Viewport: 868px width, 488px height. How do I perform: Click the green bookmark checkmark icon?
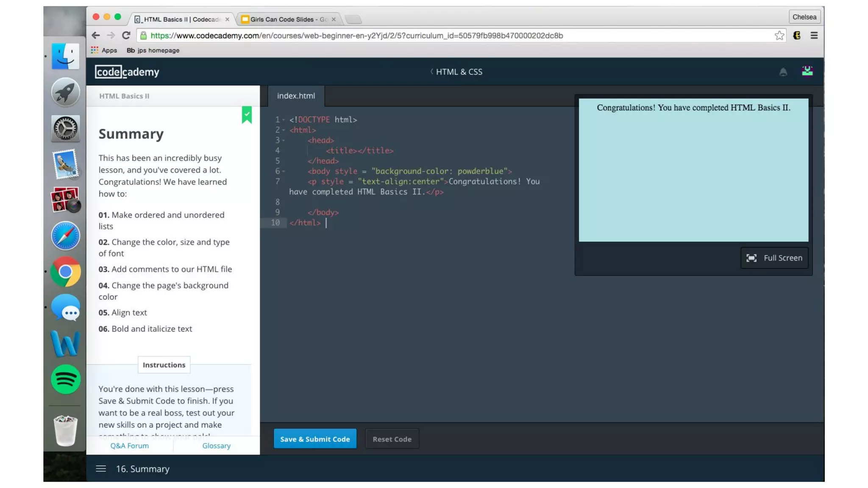point(247,114)
